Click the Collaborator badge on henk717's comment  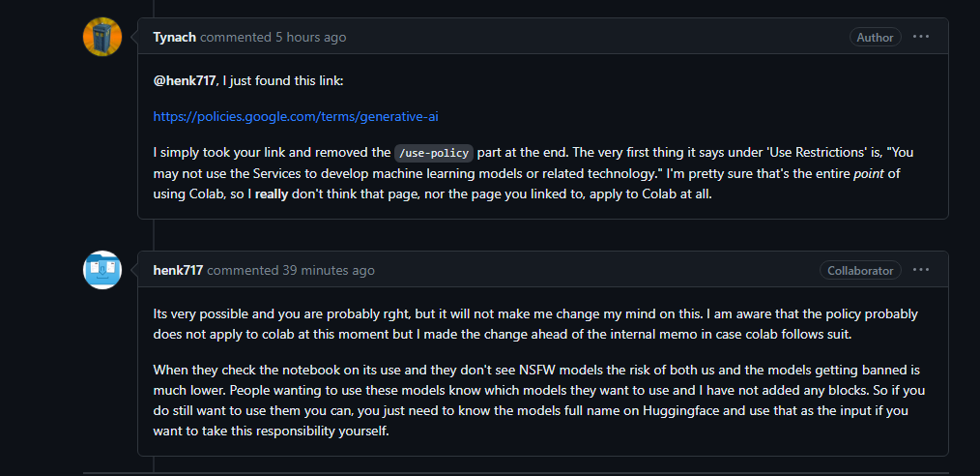pos(860,270)
